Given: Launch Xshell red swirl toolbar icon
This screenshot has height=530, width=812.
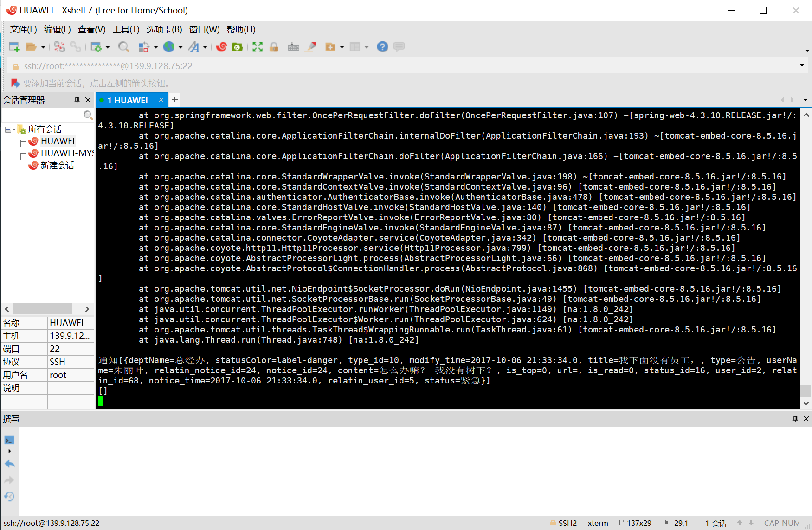Looking at the screenshot, I should 221,47.
